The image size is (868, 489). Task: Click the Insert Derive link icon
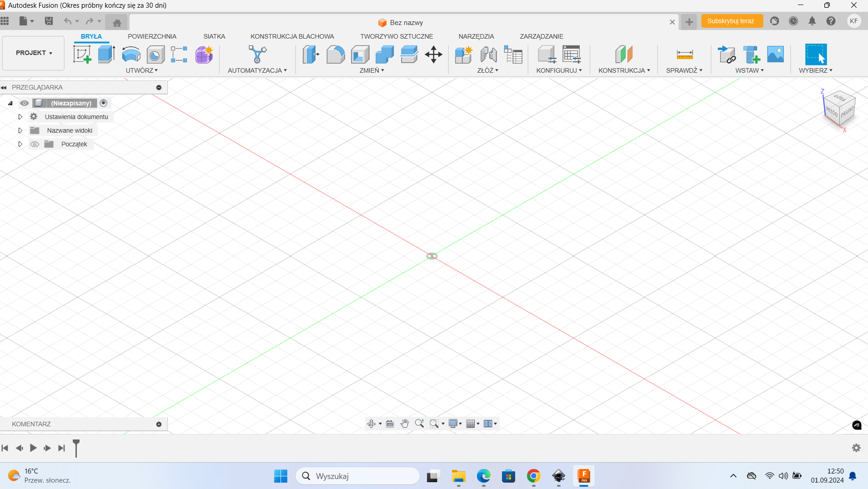tap(727, 55)
